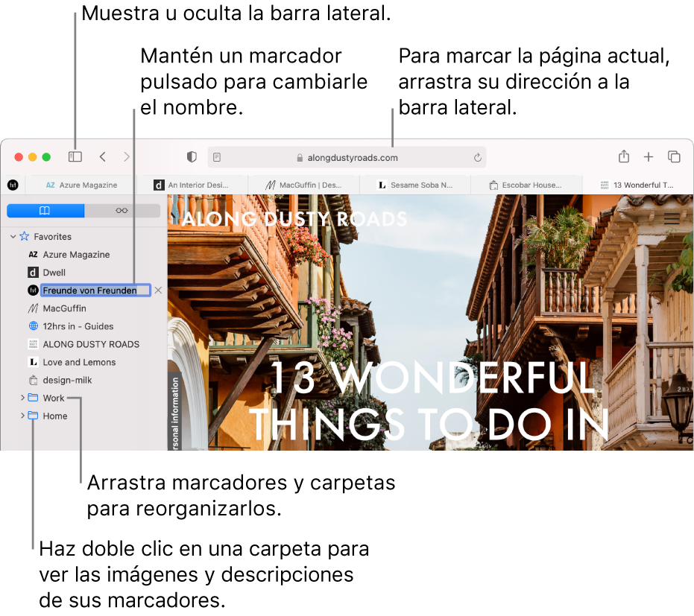Show the Reading List glasses section
The width and height of the screenshot is (694, 616).
tap(122, 211)
